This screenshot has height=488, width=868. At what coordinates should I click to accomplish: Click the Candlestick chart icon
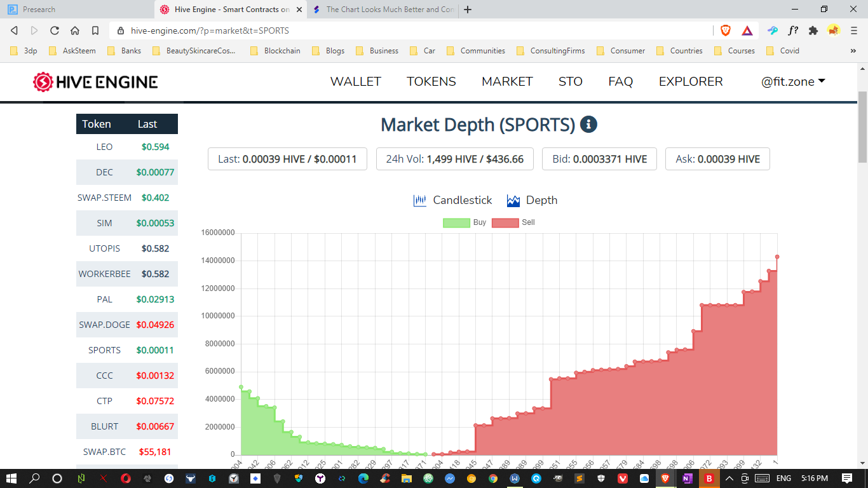coord(419,201)
